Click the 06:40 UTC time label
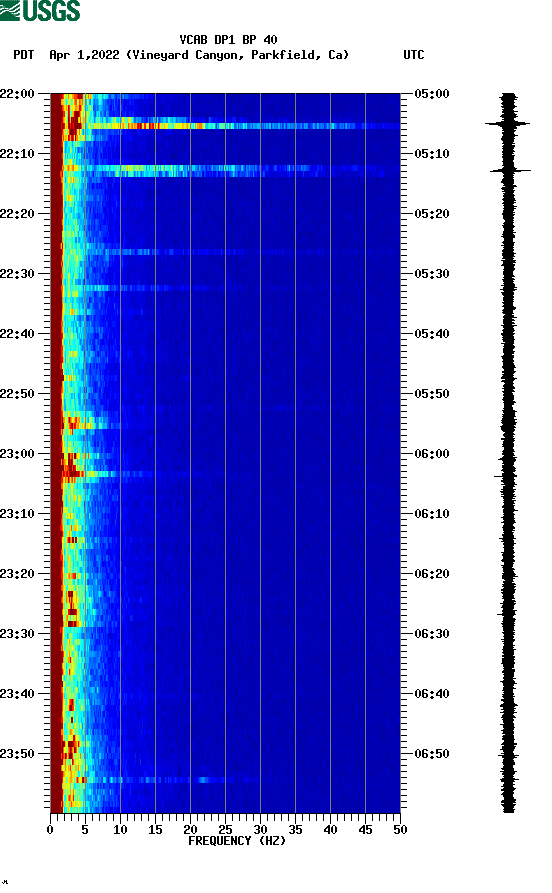This screenshot has height=893, width=552. coord(432,693)
